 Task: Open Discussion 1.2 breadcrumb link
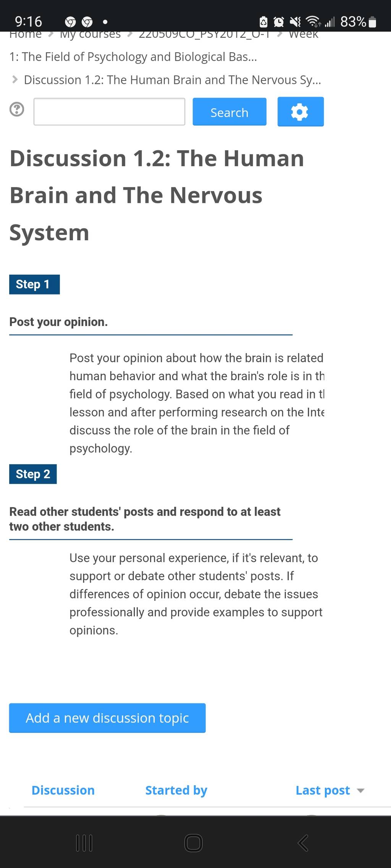click(x=173, y=80)
